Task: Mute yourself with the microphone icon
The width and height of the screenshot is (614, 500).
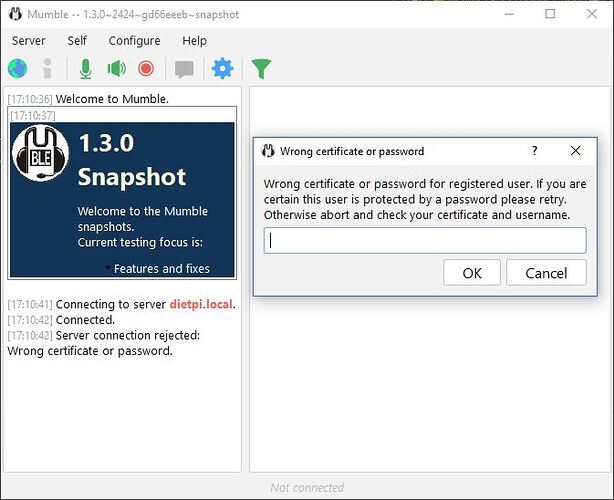Action: 86,69
